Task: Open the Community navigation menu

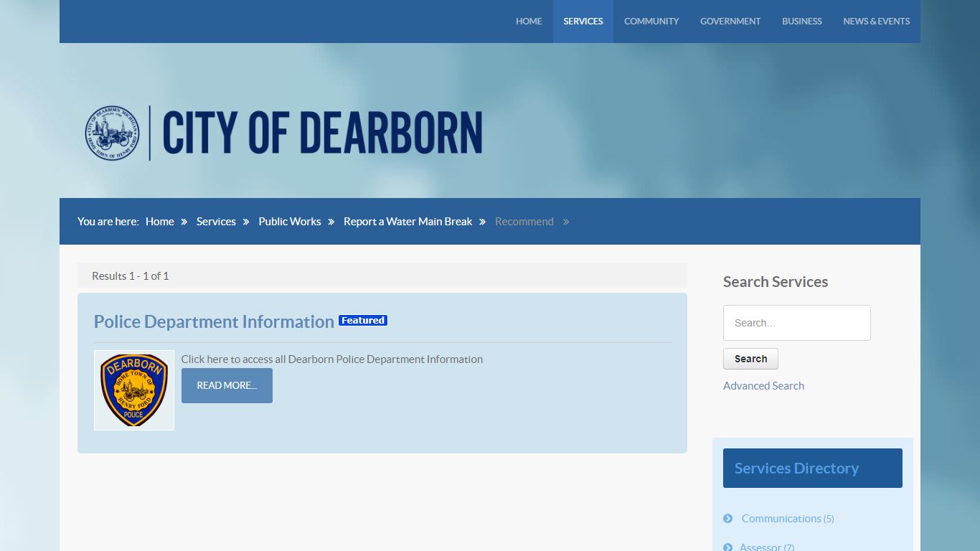Action: click(651, 22)
